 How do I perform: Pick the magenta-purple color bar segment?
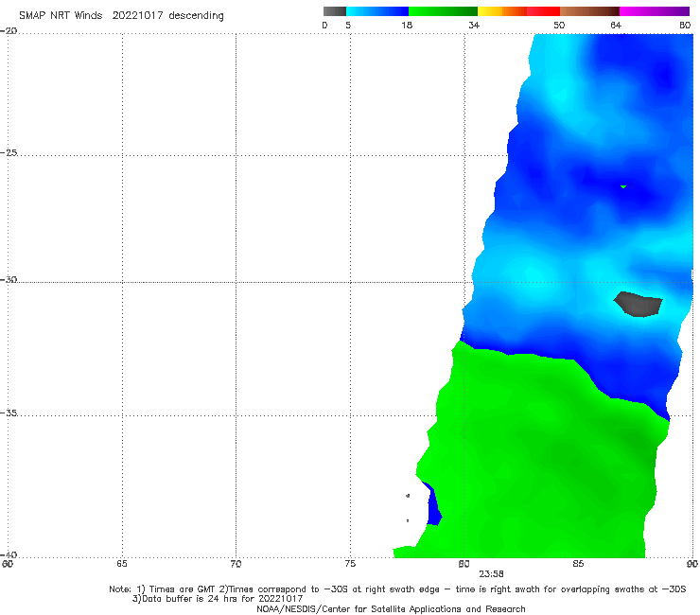pyautogui.click(x=655, y=11)
